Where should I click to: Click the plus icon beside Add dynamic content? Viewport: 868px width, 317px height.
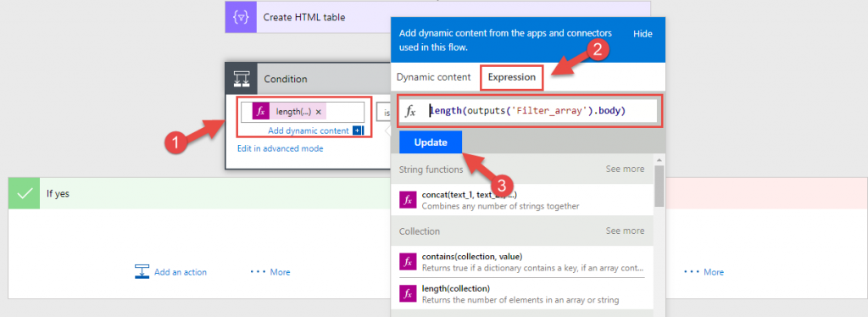(357, 131)
